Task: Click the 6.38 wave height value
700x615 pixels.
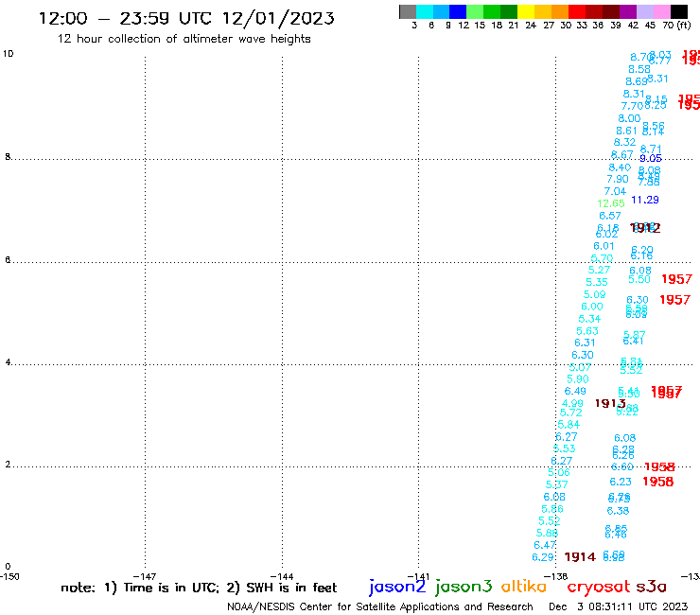Action: (x=618, y=511)
